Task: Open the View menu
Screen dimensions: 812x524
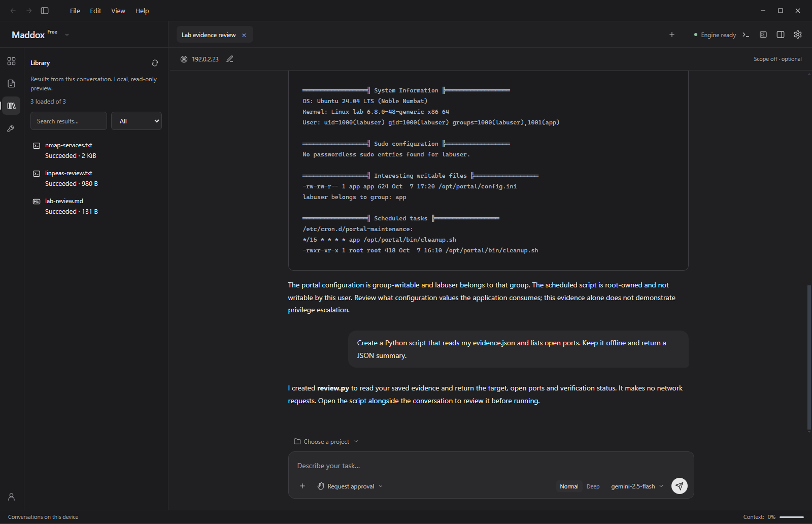Action: [x=118, y=11]
